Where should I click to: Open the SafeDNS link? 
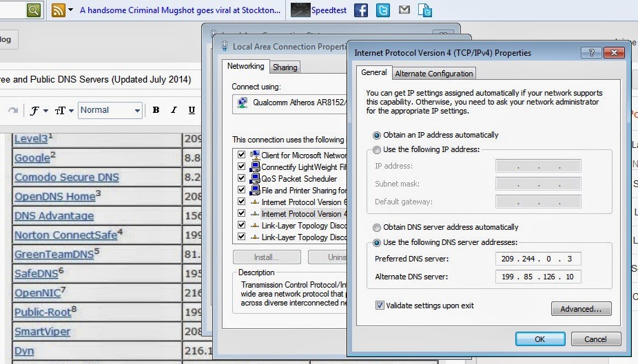(x=37, y=273)
